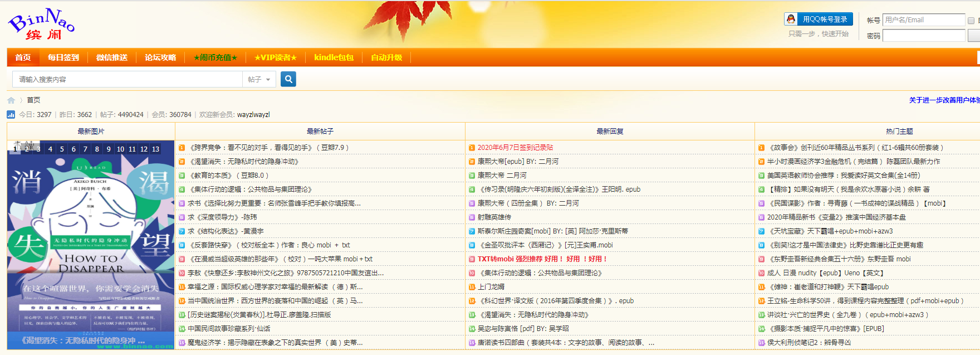Open 上门龙婿 reply link
Image resolution: width=980 pixels, height=355 pixels.
pyautogui.click(x=491, y=287)
